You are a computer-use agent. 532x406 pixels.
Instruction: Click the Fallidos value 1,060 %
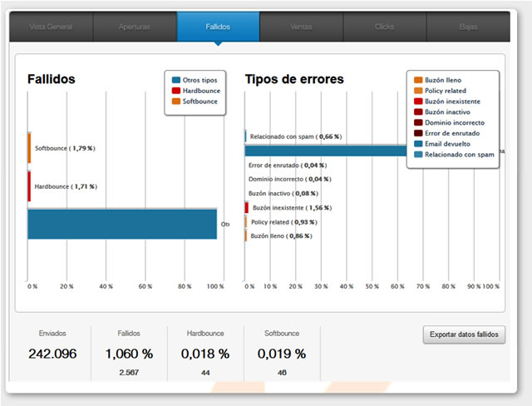click(129, 354)
